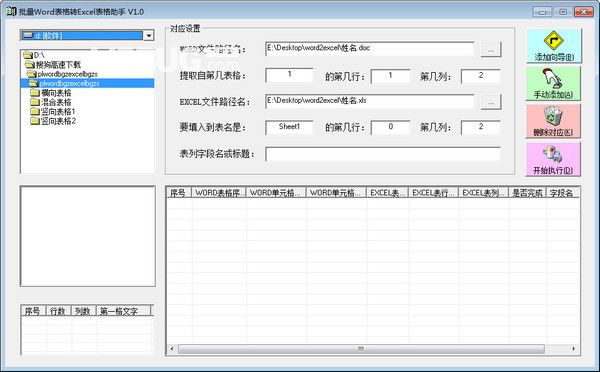Click the 表列字段名或标题 input field

point(383,154)
